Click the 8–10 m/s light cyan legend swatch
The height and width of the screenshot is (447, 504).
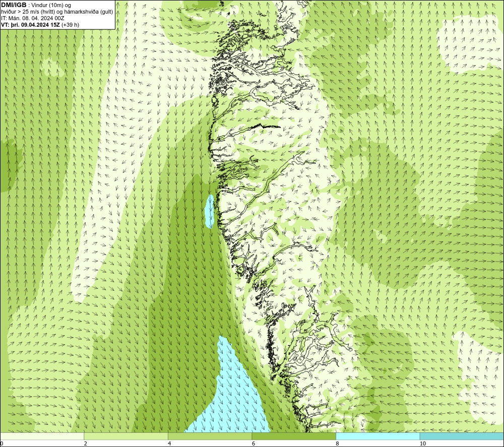click(x=377, y=436)
